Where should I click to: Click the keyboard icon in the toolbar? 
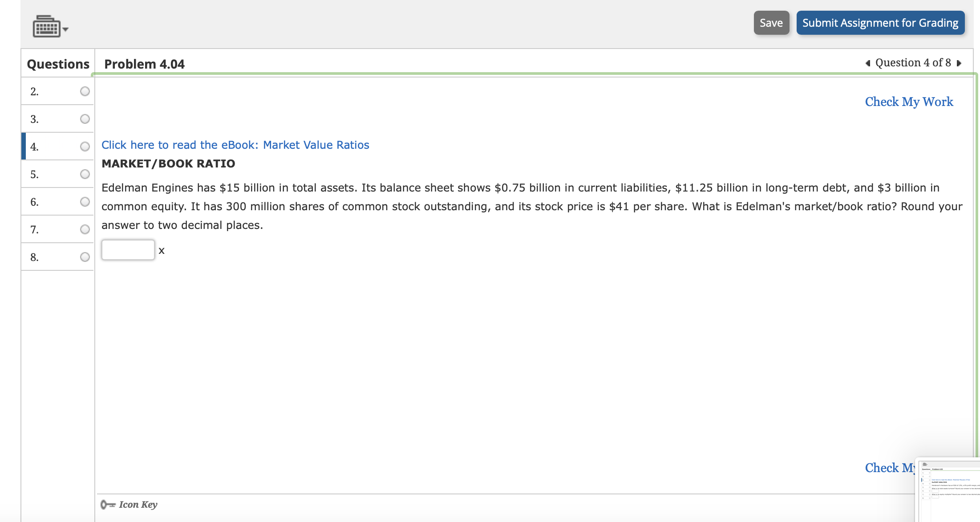[46, 27]
